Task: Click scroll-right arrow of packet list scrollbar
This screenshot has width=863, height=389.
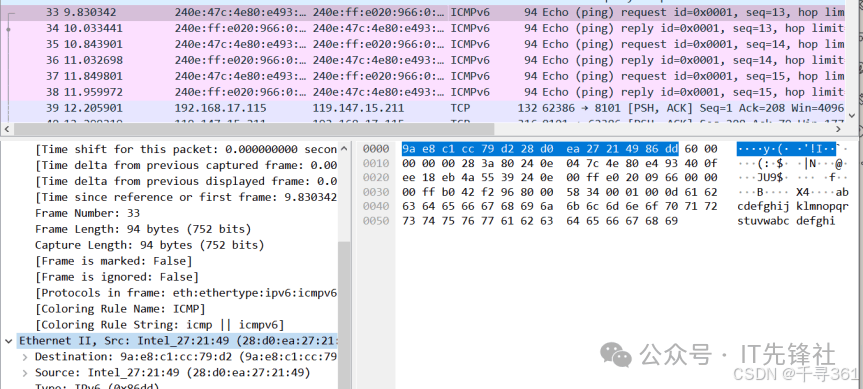Action: coord(839,129)
